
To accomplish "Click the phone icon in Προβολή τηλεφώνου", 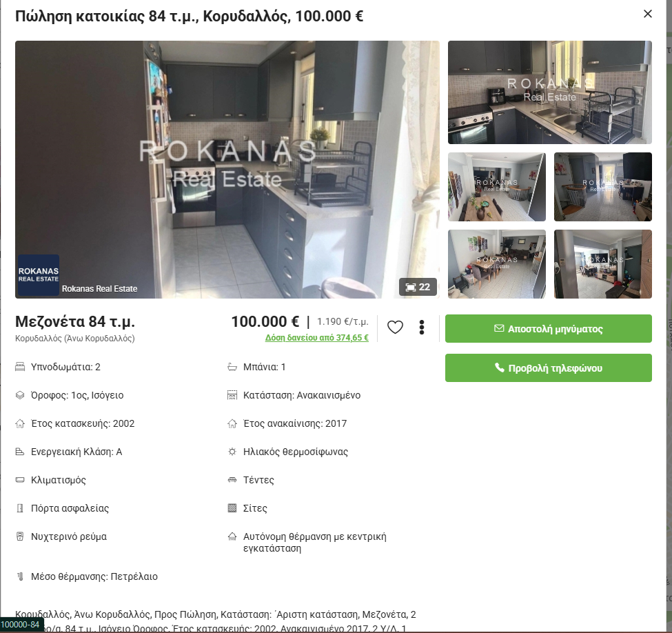I will tap(499, 368).
